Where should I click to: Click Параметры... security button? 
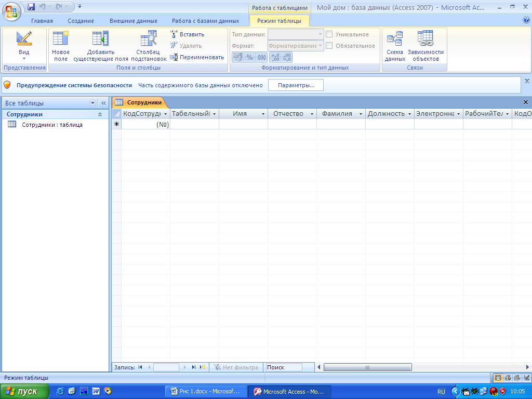pos(296,85)
